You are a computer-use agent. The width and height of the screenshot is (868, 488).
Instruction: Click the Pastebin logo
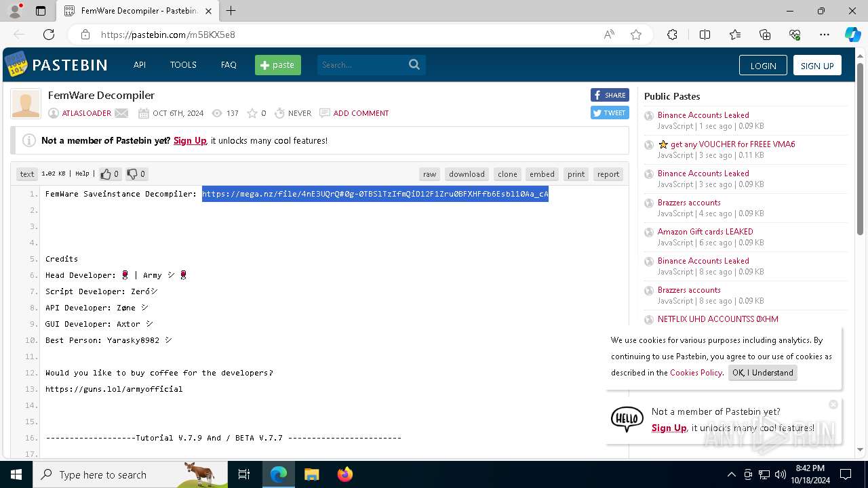pyautogui.click(x=56, y=65)
